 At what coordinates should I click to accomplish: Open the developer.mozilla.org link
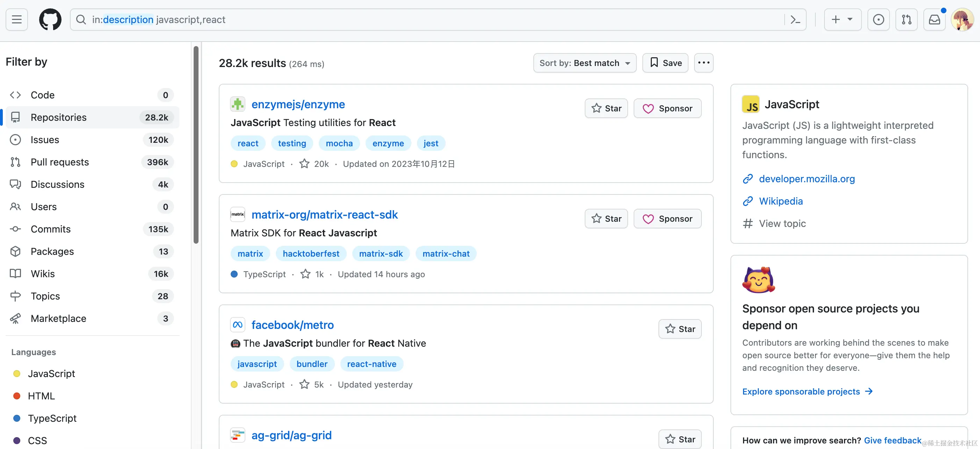click(x=807, y=179)
